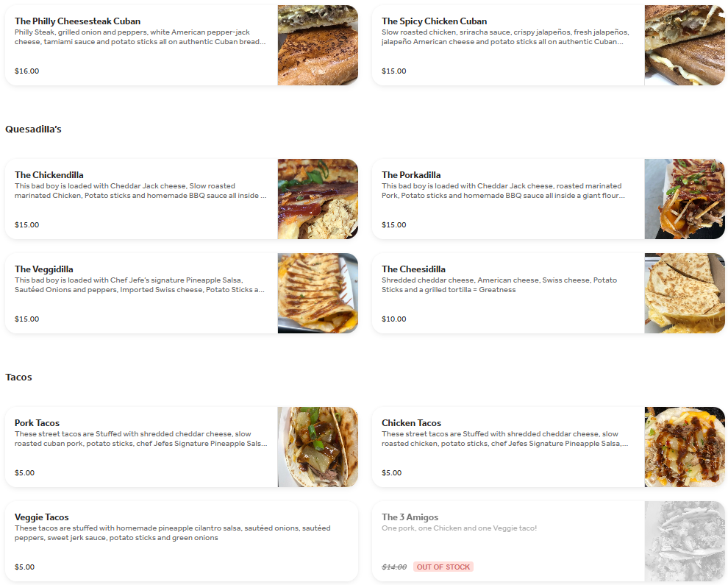
Task: Click the Pork Tacos photo
Action: (x=318, y=447)
